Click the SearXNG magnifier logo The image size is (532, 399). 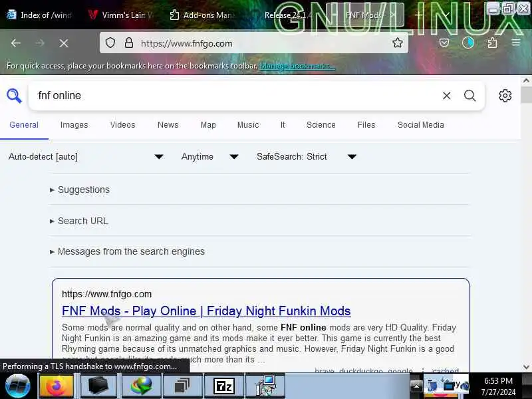point(14,96)
